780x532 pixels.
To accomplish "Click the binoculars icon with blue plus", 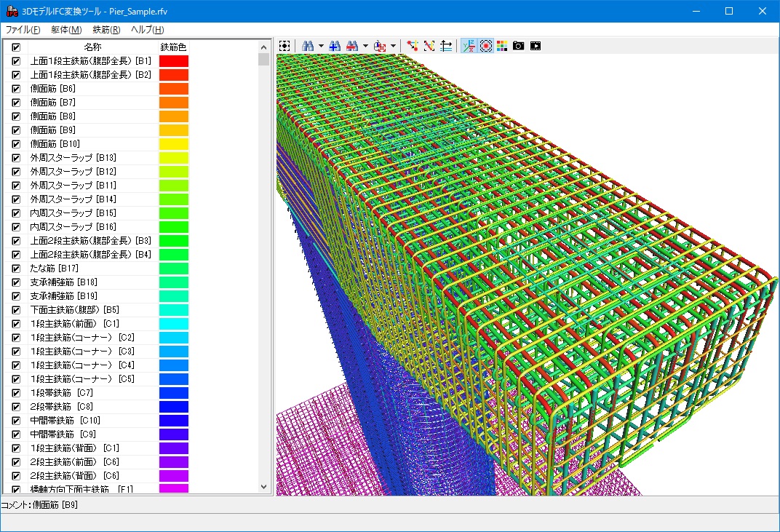I will coord(335,46).
